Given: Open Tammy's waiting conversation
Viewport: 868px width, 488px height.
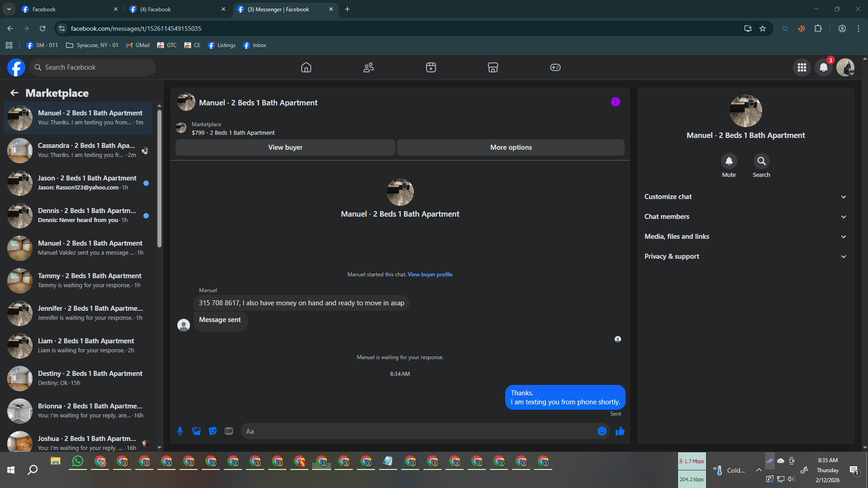Looking at the screenshot, I should coord(78,281).
